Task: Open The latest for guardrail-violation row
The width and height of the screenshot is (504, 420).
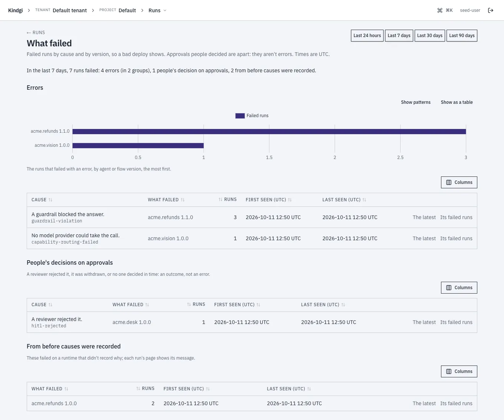Action: coord(424,217)
